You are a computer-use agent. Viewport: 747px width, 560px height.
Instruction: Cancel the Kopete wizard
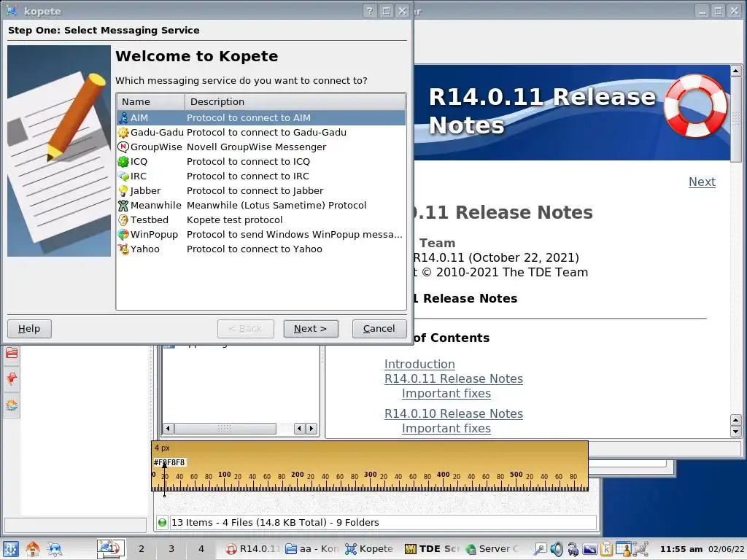pos(379,329)
